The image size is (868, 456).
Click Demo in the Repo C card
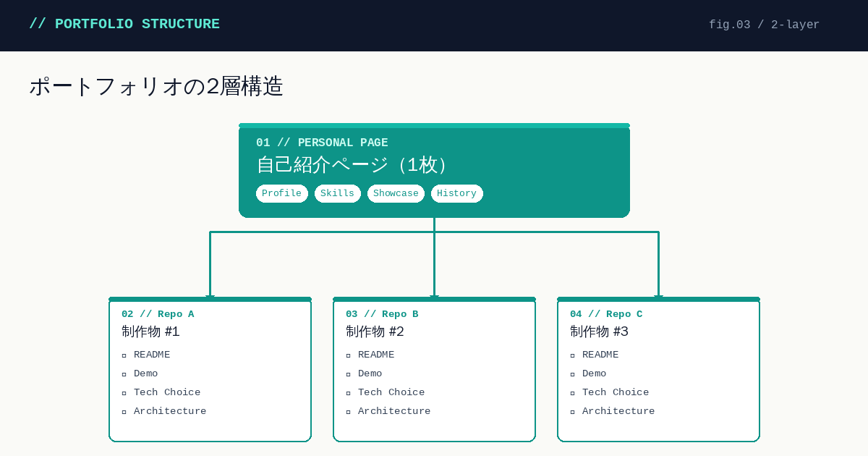[594, 373]
